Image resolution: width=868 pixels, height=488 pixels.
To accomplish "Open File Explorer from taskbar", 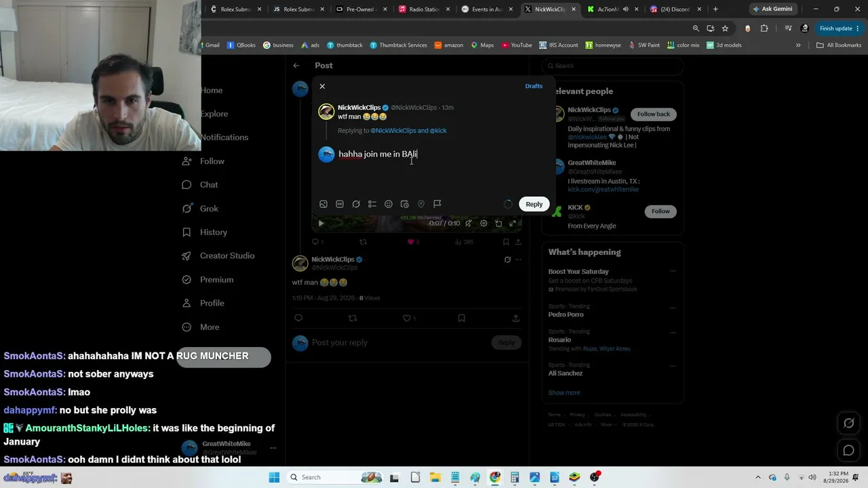I will tap(435, 477).
